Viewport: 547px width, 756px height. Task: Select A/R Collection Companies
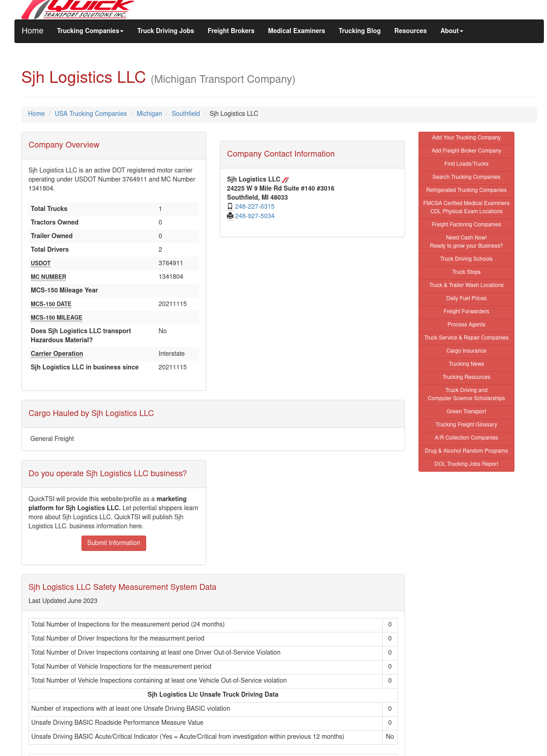(466, 438)
